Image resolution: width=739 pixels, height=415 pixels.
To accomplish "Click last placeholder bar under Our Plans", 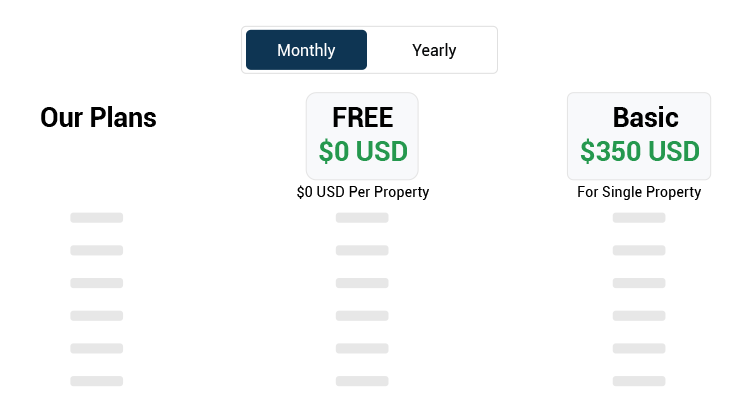I will coord(97,381).
